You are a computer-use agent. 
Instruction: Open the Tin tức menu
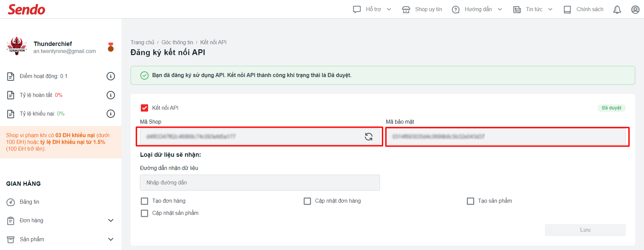[534, 9]
